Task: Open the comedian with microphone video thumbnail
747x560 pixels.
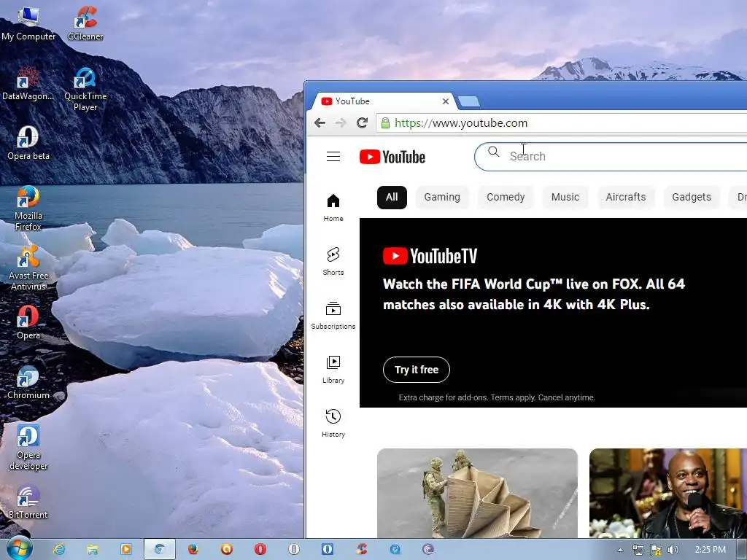Action: coord(668,494)
